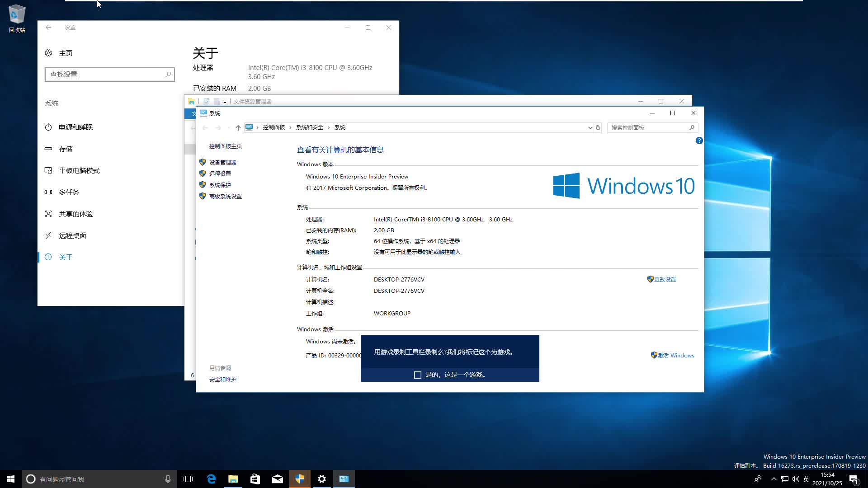Open the Recycle Bin on desktop

[17, 18]
